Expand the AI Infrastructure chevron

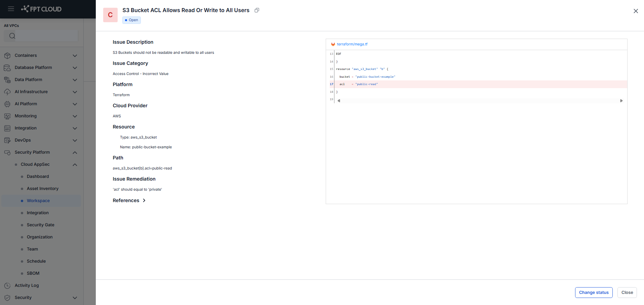click(75, 92)
